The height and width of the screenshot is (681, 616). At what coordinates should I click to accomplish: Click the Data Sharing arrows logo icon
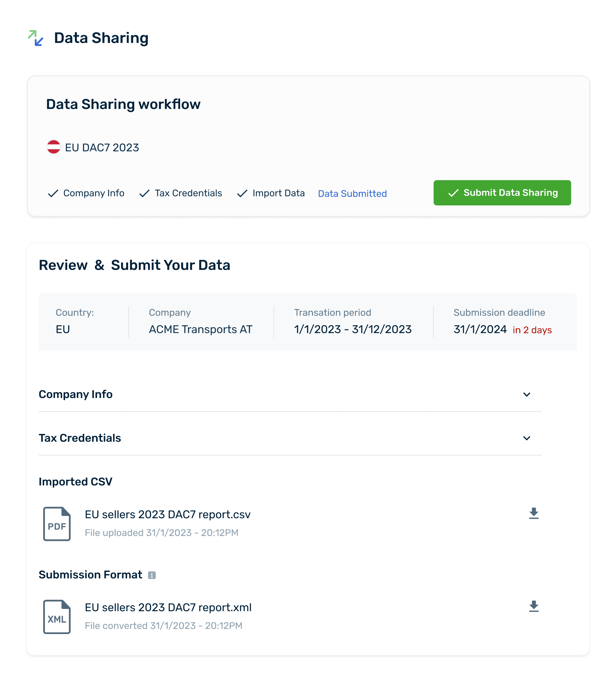pyautogui.click(x=35, y=38)
